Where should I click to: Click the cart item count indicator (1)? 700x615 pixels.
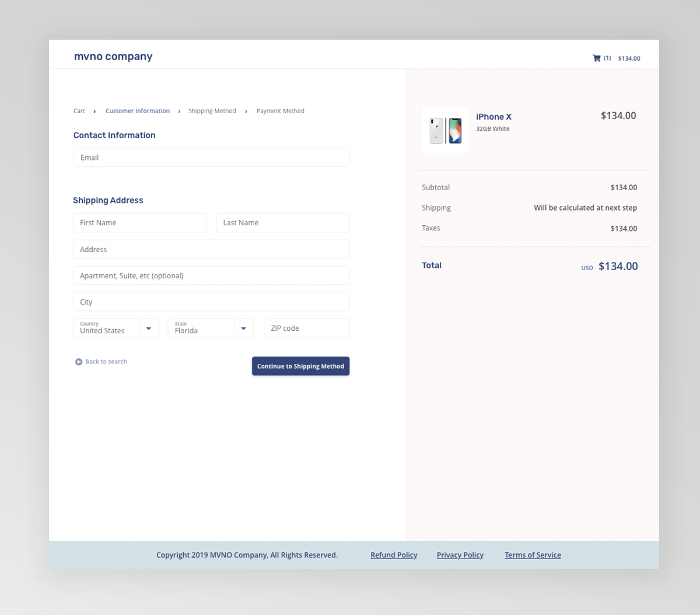click(x=607, y=58)
